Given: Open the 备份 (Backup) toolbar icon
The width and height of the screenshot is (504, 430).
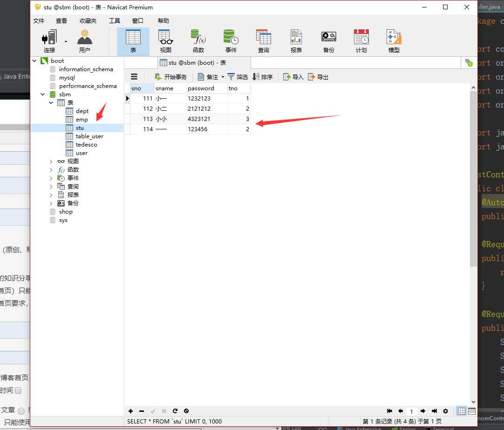Looking at the screenshot, I should pyautogui.click(x=329, y=41).
